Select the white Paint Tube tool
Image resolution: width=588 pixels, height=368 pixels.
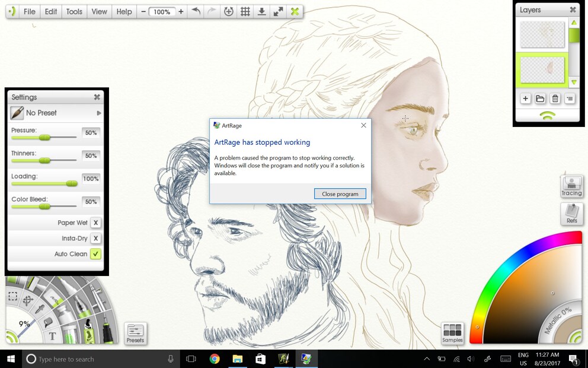click(x=65, y=315)
